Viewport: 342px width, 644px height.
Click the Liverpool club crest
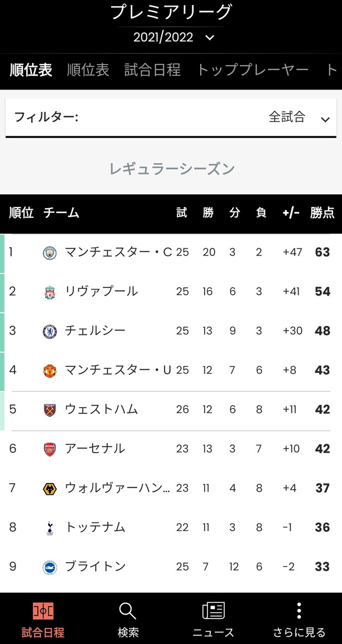[50, 292]
